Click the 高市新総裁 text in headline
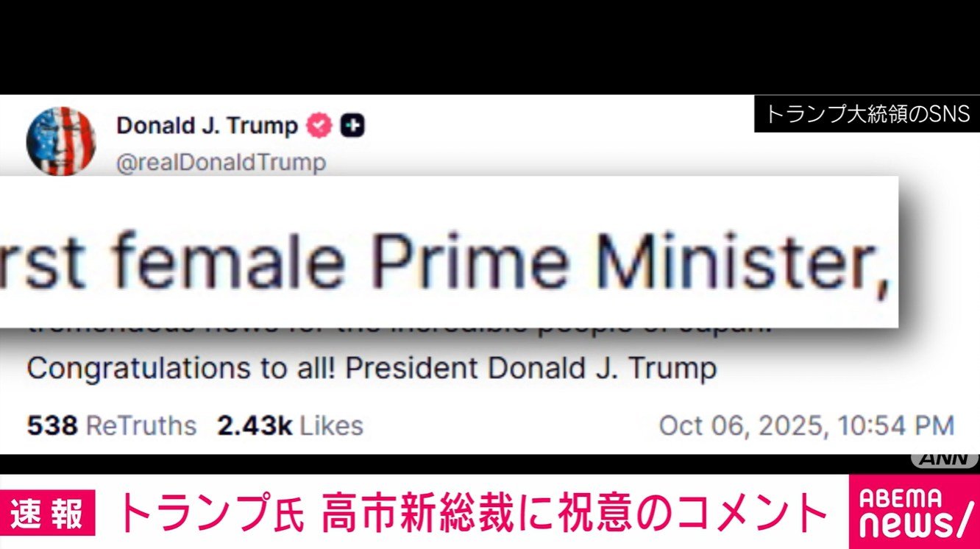The width and height of the screenshot is (980, 549). point(438,513)
